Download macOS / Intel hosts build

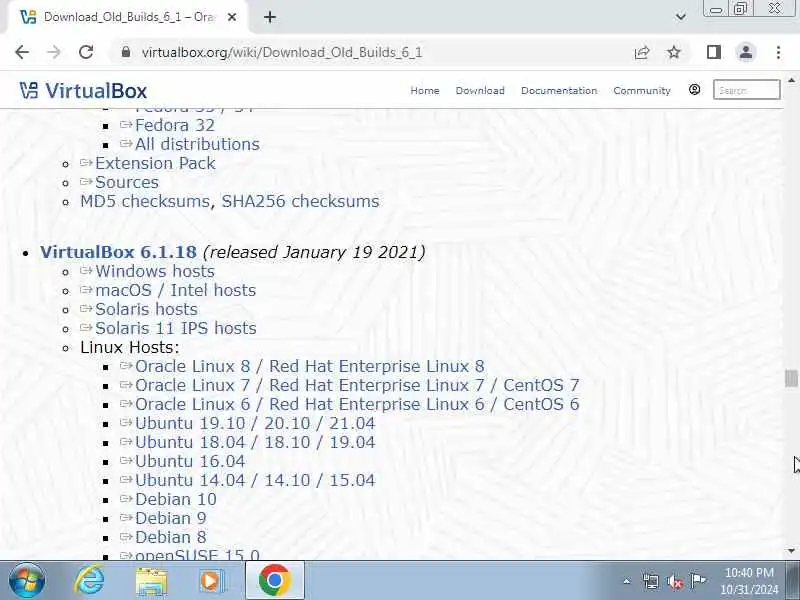[176, 290]
